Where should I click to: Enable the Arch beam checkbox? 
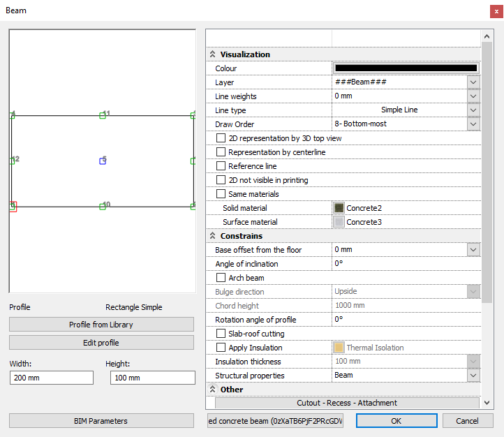[221, 278]
